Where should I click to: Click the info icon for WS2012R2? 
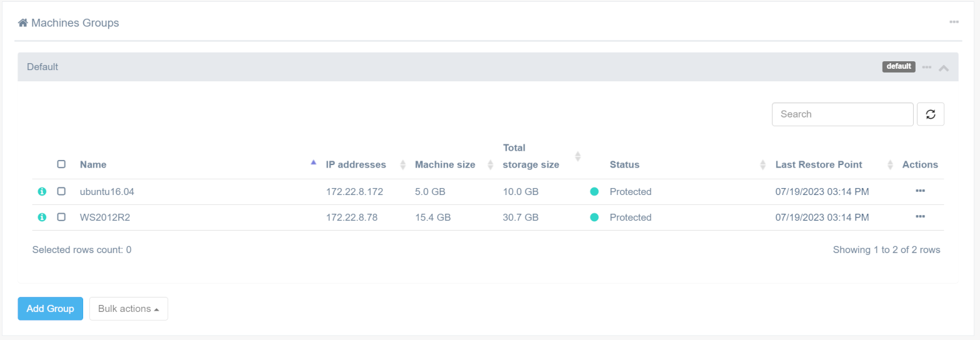tap(42, 217)
